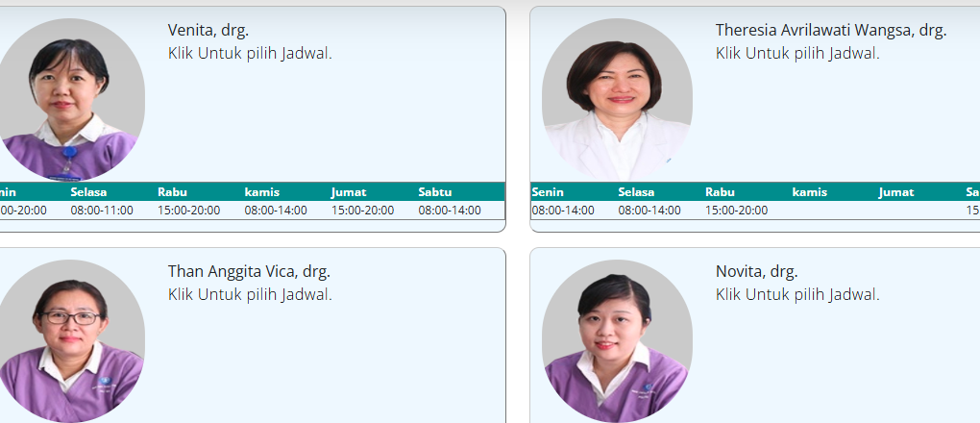Select Venita's Selasa 08:00-11:00 slot
The height and width of the screenshot is (423, 980).
pyautogui.click(x=102, y=211)
